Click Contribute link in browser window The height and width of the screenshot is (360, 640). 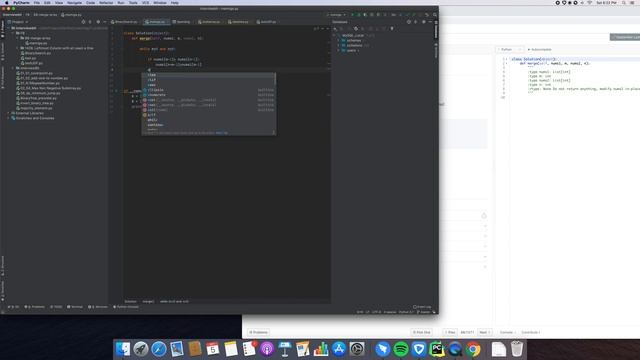tap(531, 332)
